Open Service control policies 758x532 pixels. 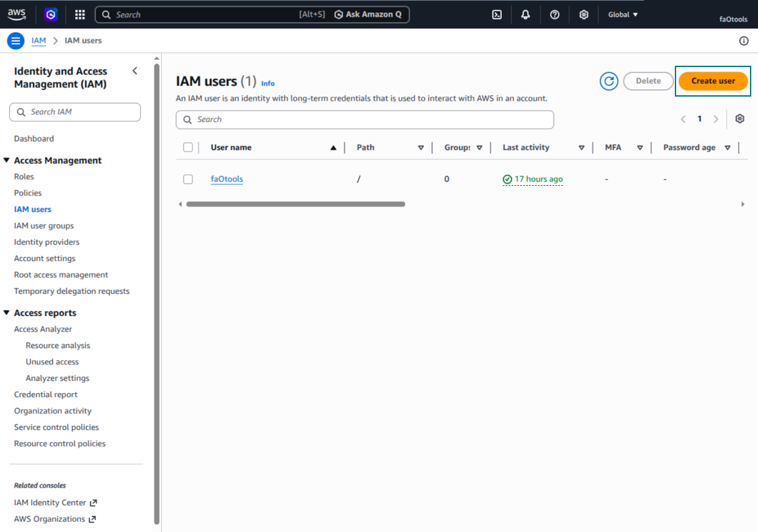point(56,427)
